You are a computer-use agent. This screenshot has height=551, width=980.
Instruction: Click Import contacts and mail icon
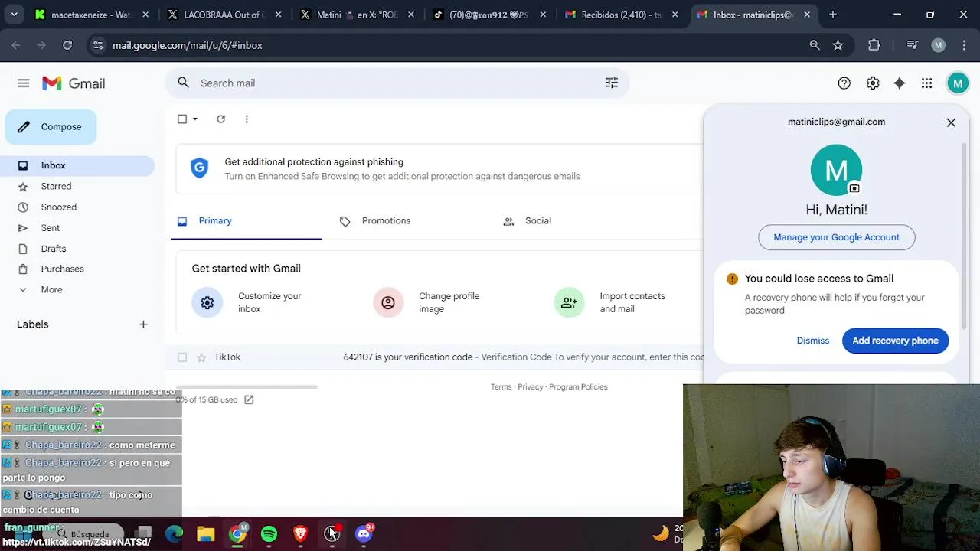(x=569, y=302)
